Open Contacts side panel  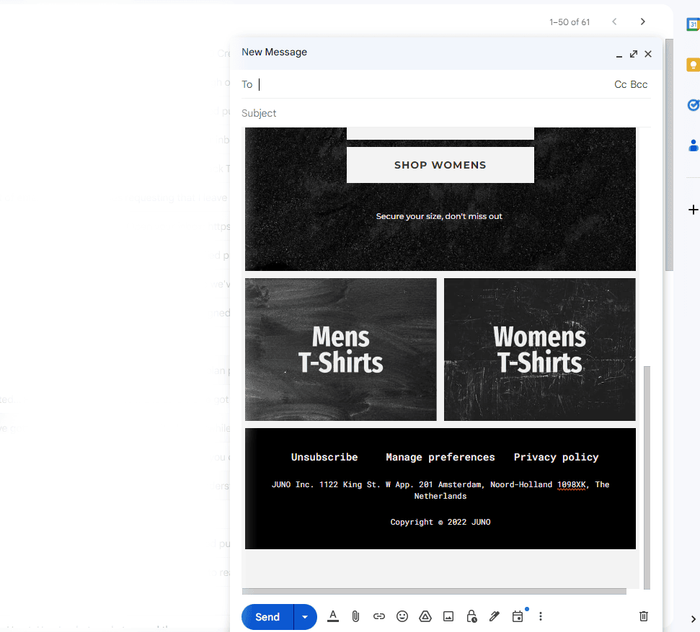pyautogui.click(x=693, y=146)
